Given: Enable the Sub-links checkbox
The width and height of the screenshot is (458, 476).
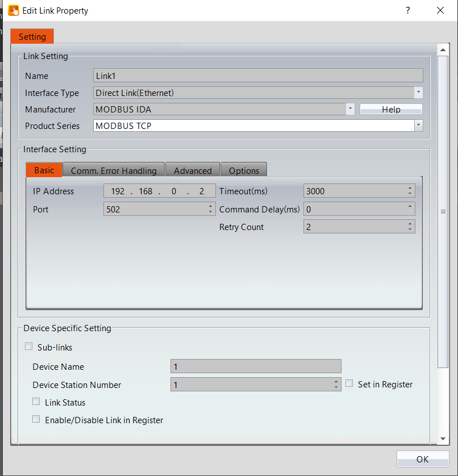Looking at the screenshot, I should [x=28, y=346].
